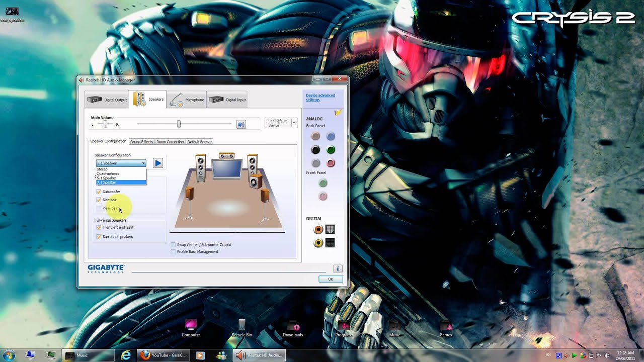Play the speaker configuration test sound

pyautogui.click(x=158, y=163)
